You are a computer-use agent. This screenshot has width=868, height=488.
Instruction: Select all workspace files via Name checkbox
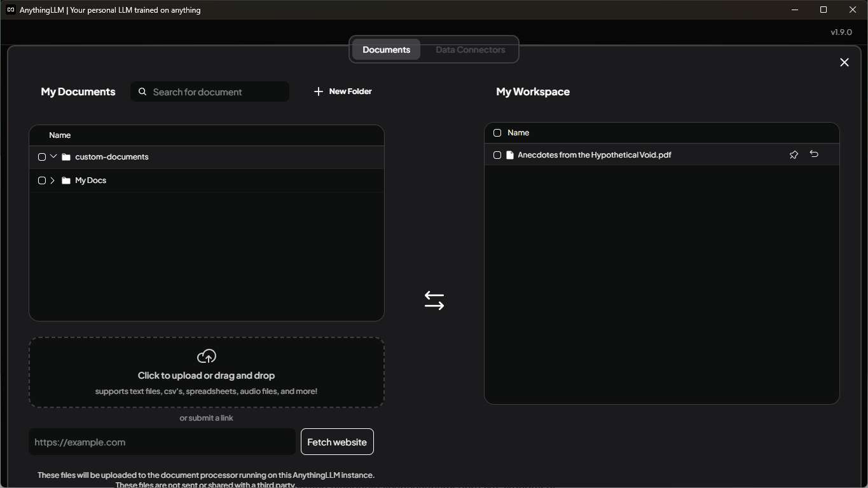coord(497,133)
